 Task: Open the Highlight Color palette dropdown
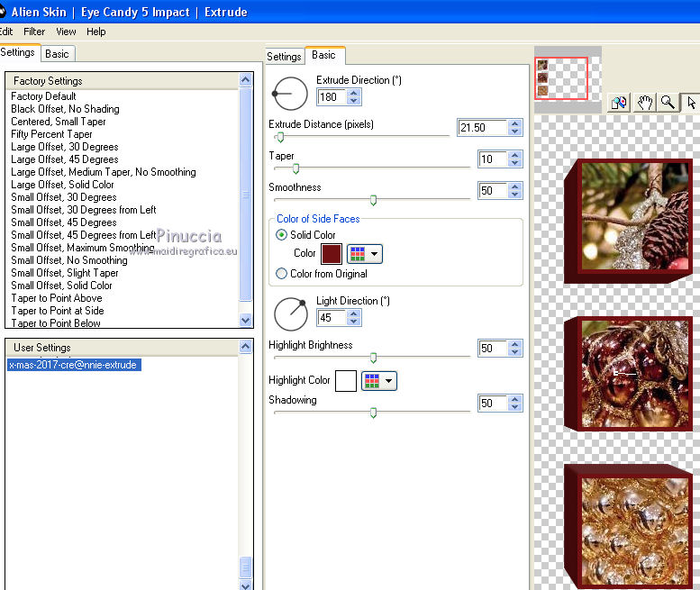pyautogui.click(x=379, y=381)
